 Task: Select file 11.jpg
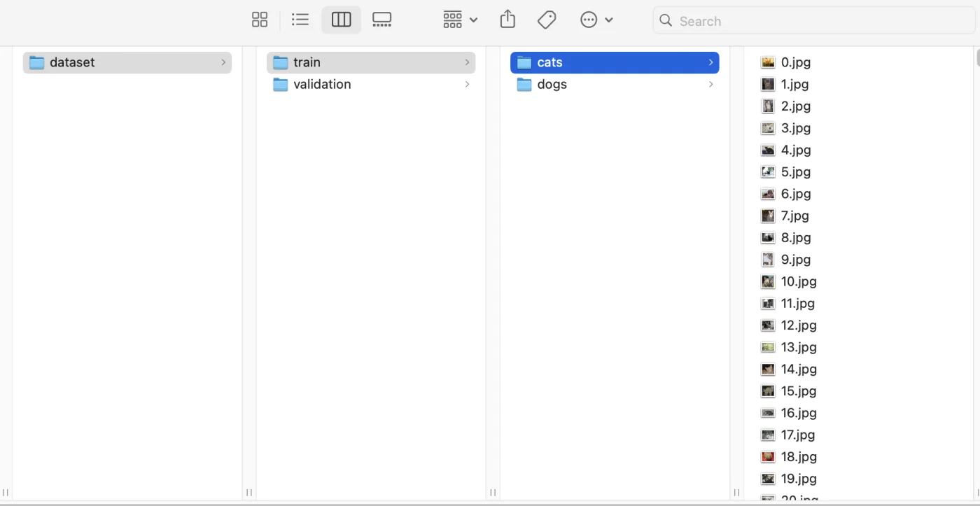click(x=798, y=303)
